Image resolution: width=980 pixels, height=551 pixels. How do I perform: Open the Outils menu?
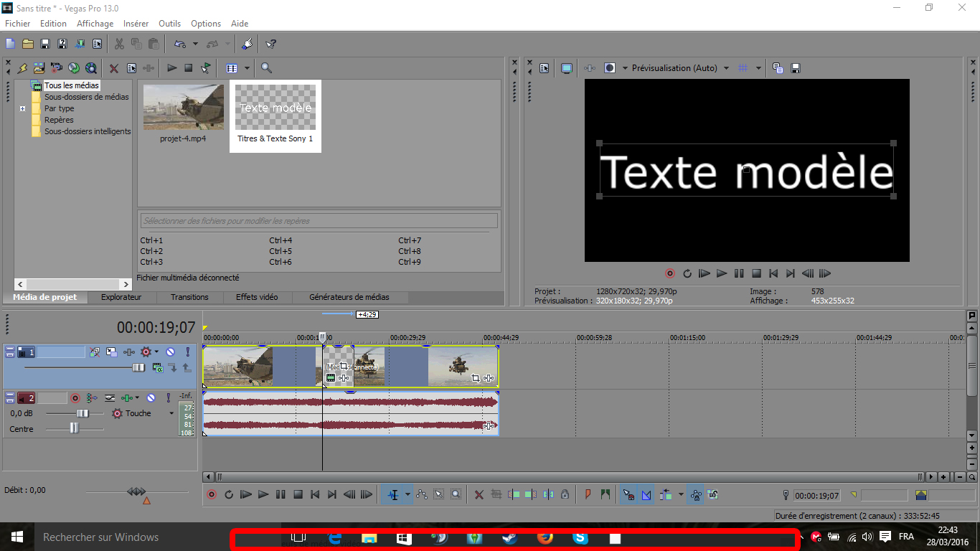click(x=170, y=24)
